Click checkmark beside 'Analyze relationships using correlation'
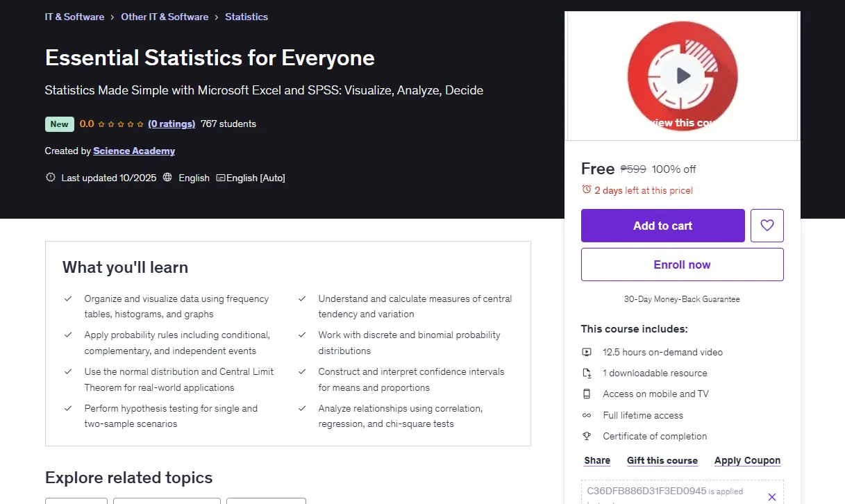The image size is (845, 504). coord(302,408)
